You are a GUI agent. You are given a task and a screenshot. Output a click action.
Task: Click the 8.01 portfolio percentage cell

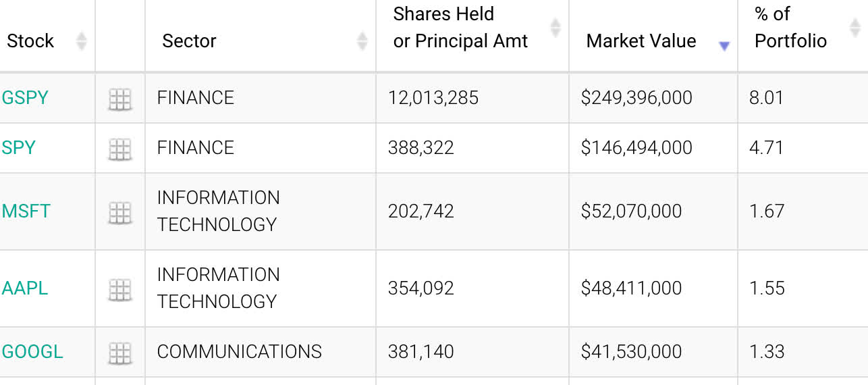click(x=766, y=98)
